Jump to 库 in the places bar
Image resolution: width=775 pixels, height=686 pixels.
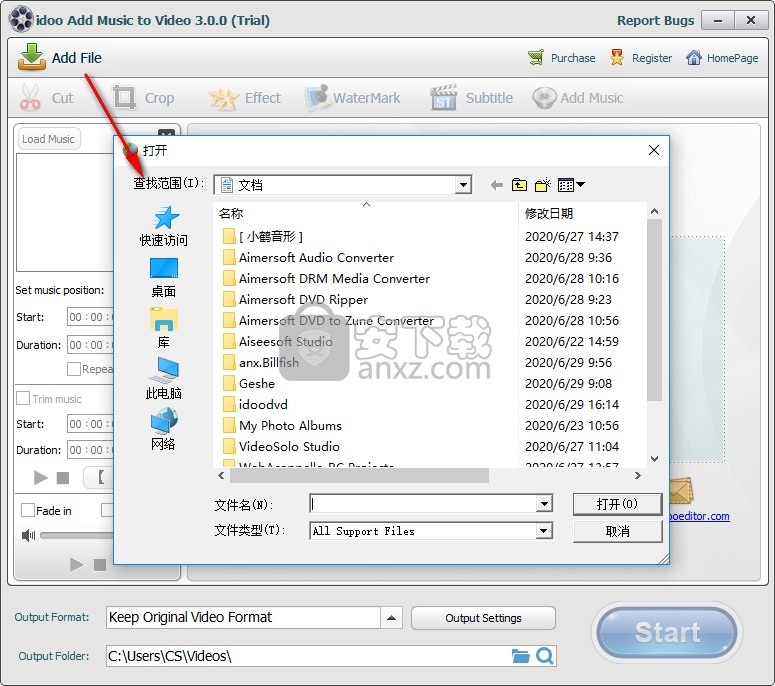click(164, 328)
